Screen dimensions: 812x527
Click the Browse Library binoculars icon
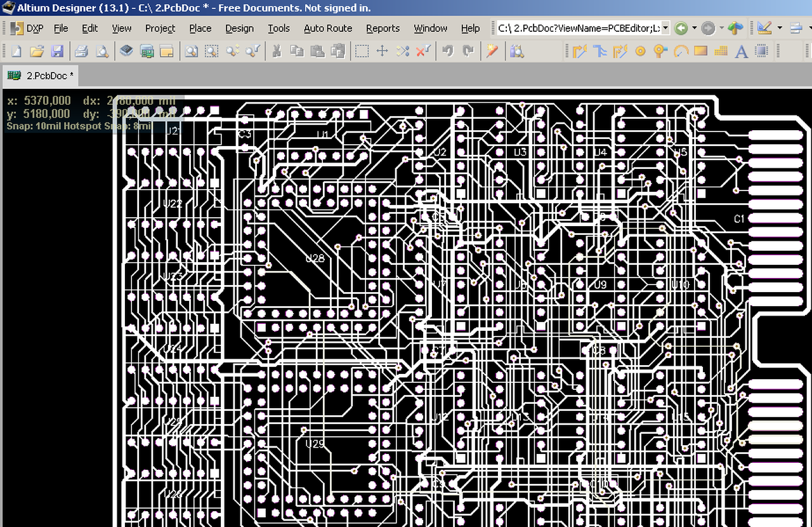click(x=516, y=51)
